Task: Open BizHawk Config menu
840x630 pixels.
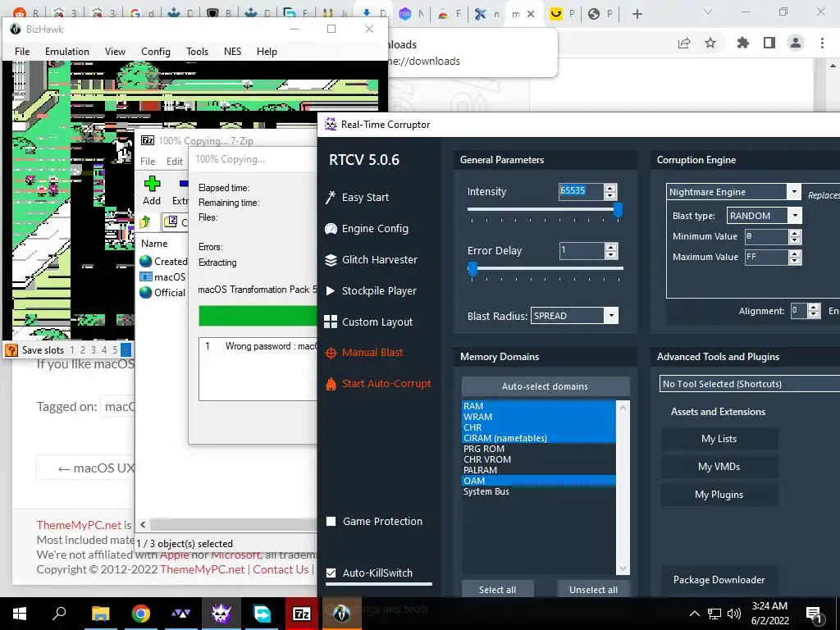Action: (155, 52)
